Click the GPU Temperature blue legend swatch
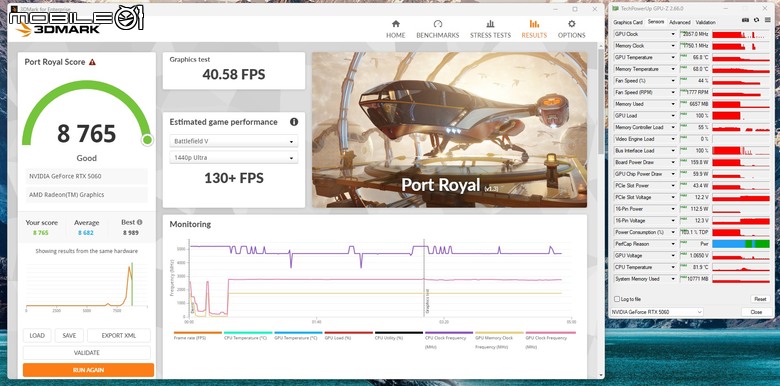The image size is (780, 386). (298, 332)
